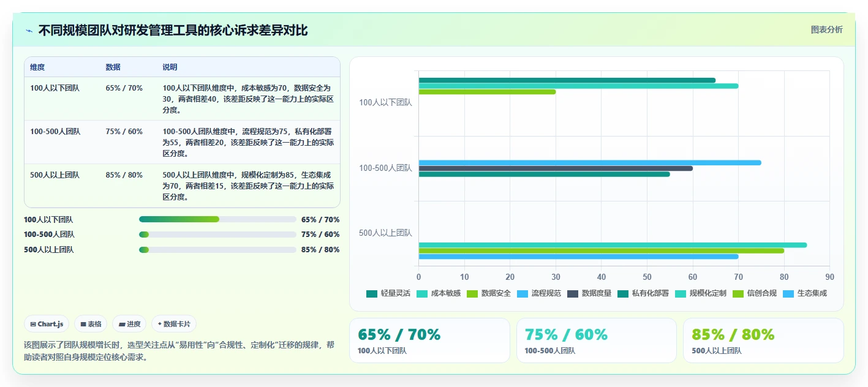
Task: Click the description mentioning 流程规范为75
Action: [248, 143]
